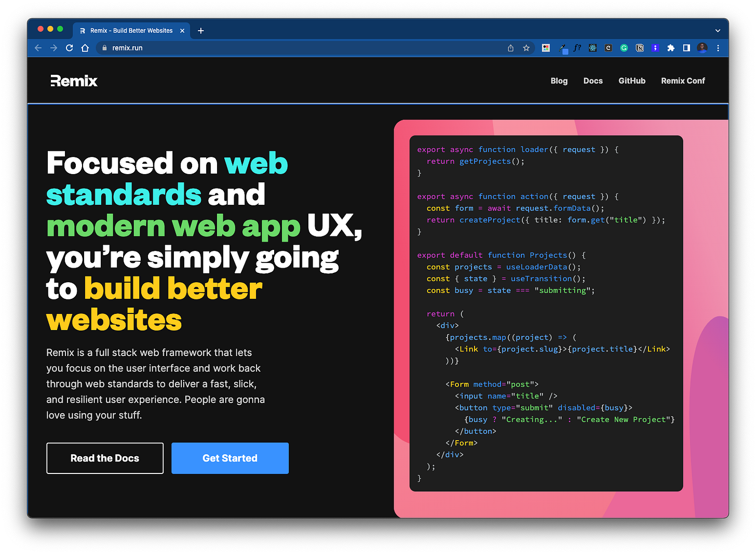Click the Remix logo in the header

coord(74,81)
